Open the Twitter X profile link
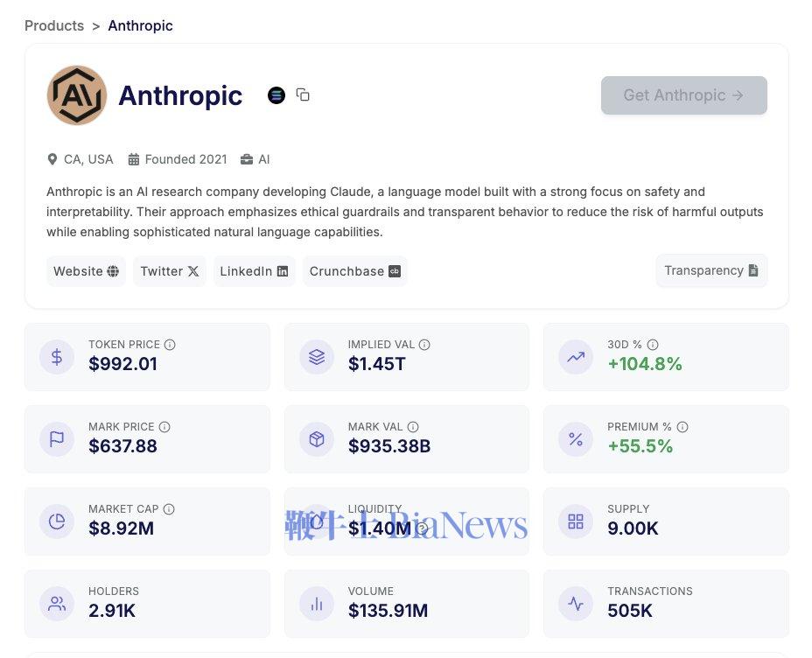 coord(169,271)
